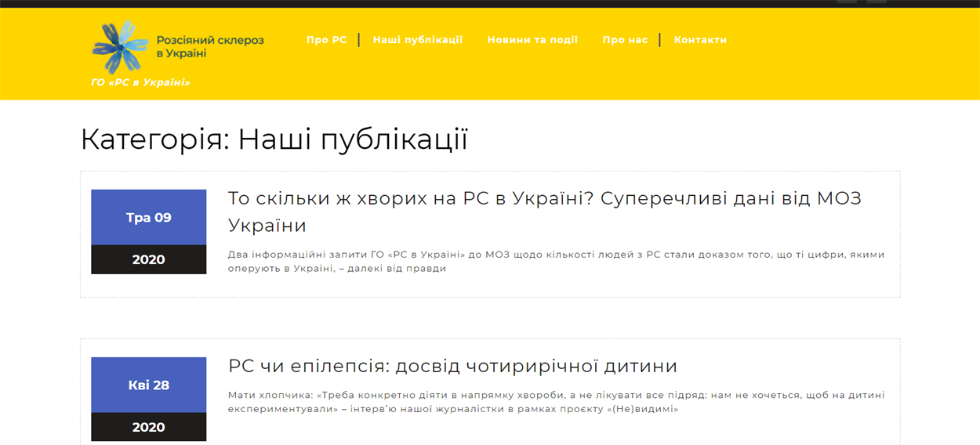Viewport: 980px width, 445px height.
Task: Click the 'Тра 09' date block
Action: [x=149, y=217]
